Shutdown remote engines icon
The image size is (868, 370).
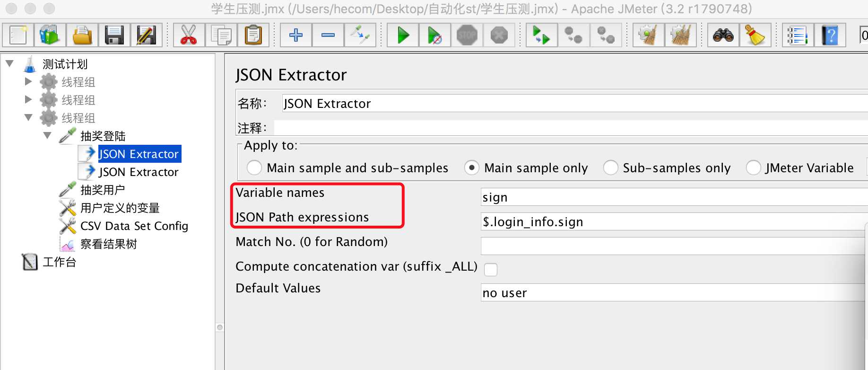tap(606, 35)
